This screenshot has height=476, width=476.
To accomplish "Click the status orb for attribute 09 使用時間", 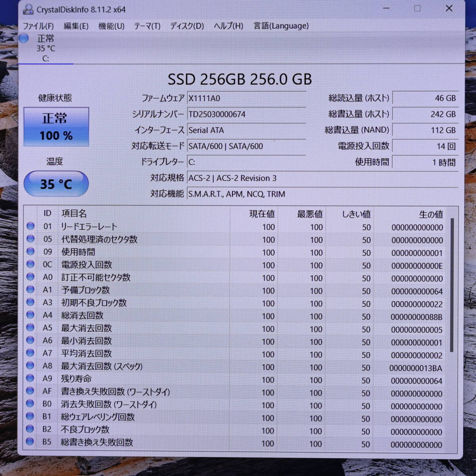I will coord(31,251).
